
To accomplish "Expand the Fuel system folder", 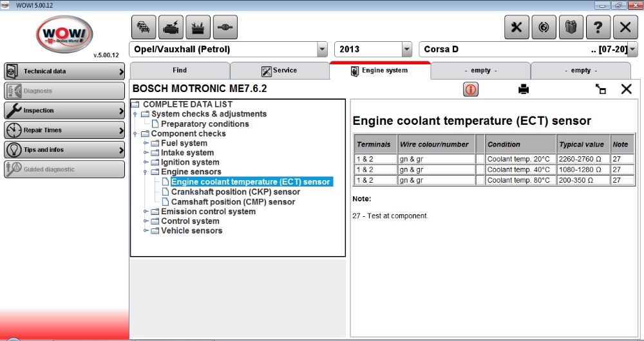I will pyautogui.click(x=146, y=143).
